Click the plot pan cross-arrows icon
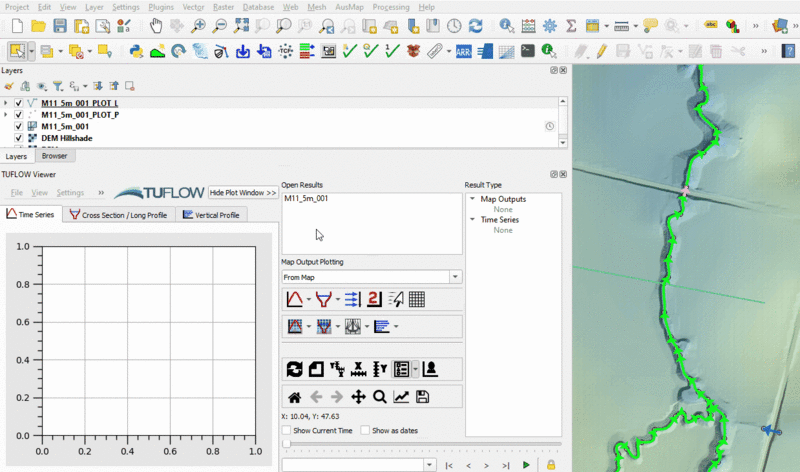Screen dimensions: 800x472 click(x=358, y=397)
